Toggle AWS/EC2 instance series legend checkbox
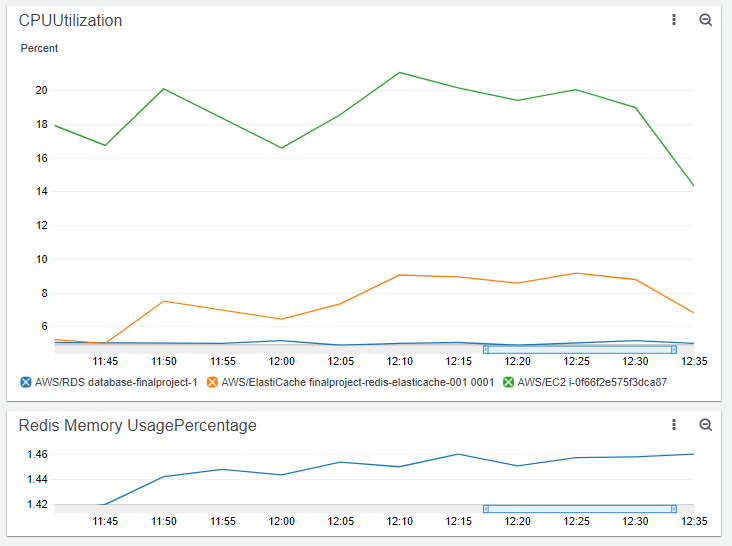This screenshot has height=546, width=732. 508,382
